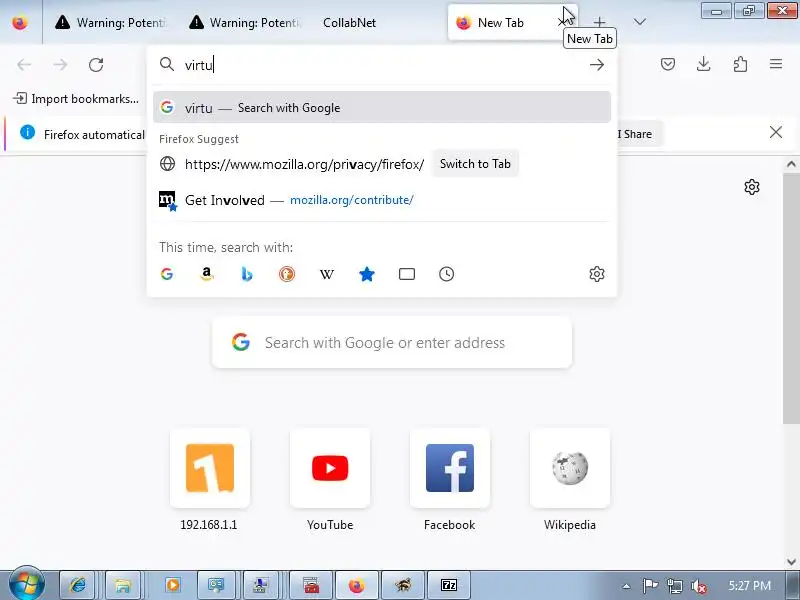Click the Go arrow in address bar
This screenshot has height=600, width=800.
click(x=596, y=65)
